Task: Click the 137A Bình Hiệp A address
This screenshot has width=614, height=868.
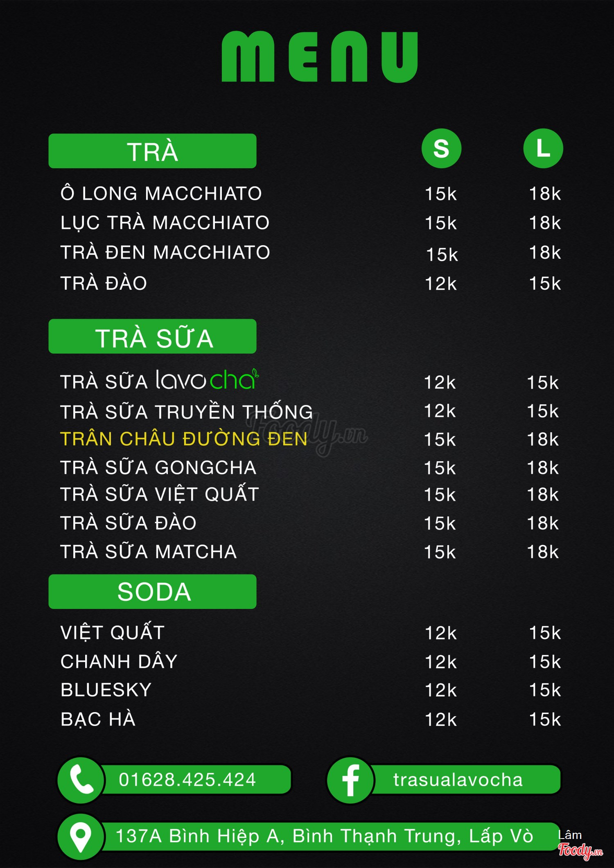Action: pos(324,836)
